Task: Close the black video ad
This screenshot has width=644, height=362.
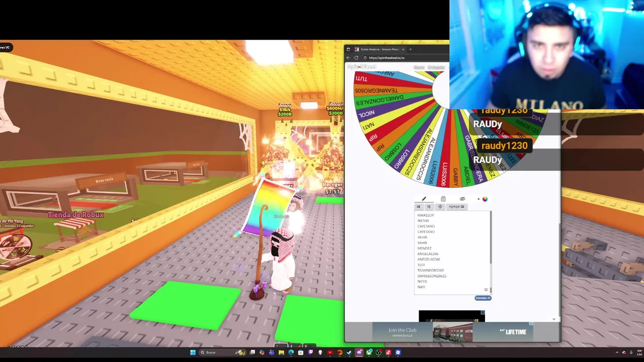Action: (482, 313)
